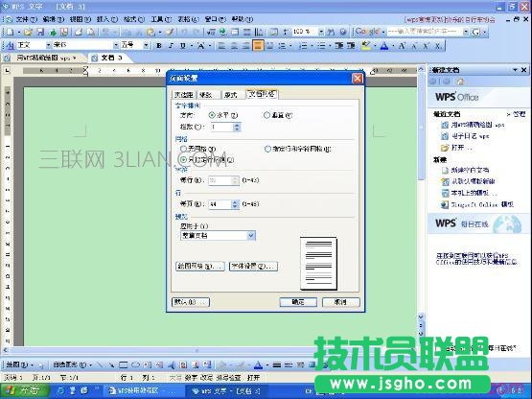The image size is (532, 399).
Task: Open the 表格 Table menu
Action: coord(188,19)
